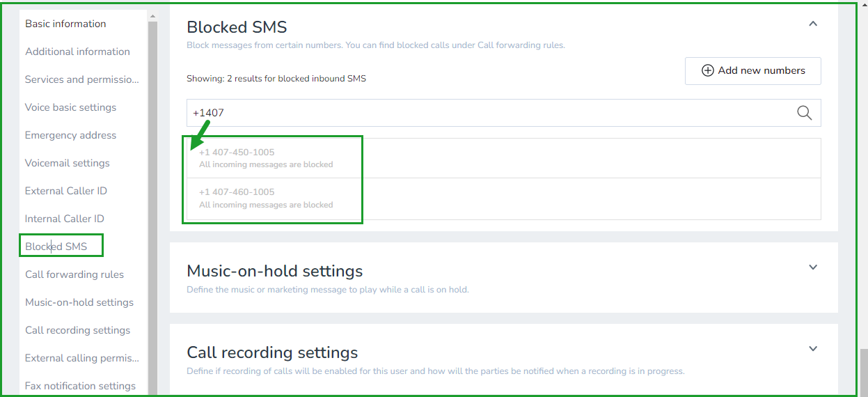Open Voicemail settings in sidebar

(68, 163)
